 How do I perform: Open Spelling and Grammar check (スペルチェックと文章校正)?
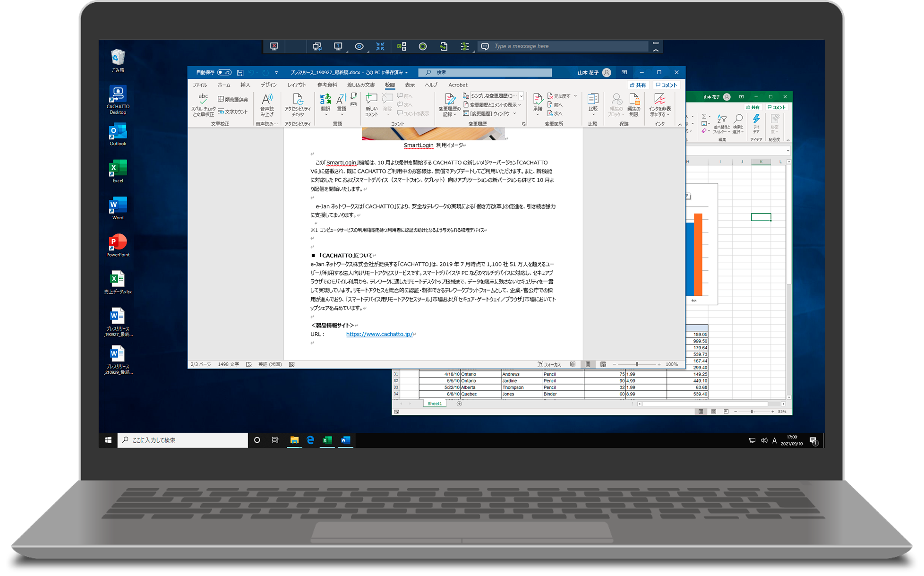[203, 105]
